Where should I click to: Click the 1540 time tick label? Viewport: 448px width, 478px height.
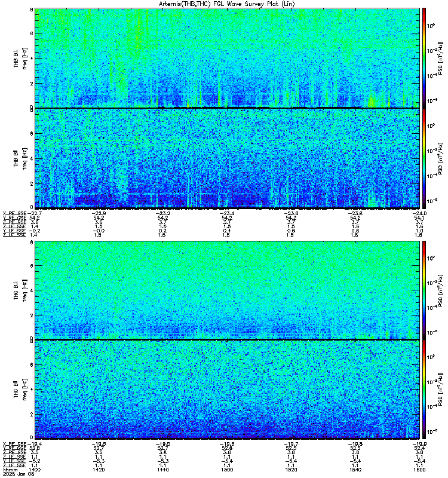coord(355,470)
